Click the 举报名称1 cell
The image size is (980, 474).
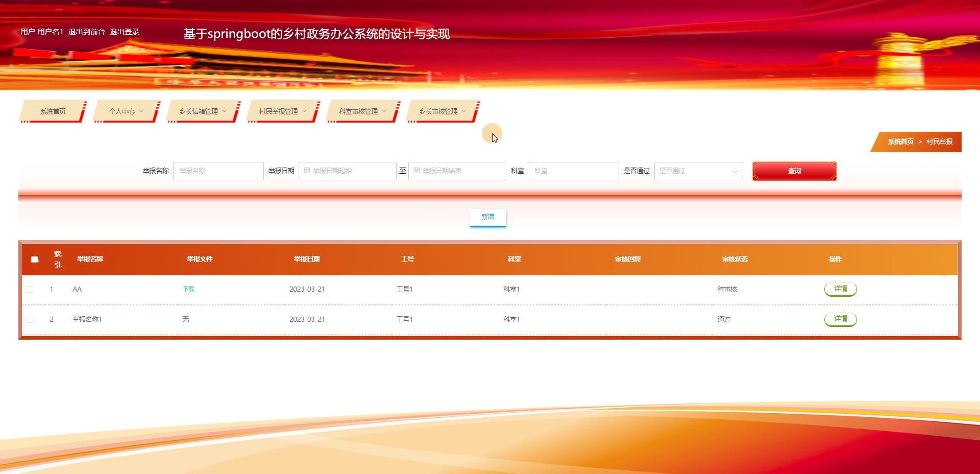87,319
